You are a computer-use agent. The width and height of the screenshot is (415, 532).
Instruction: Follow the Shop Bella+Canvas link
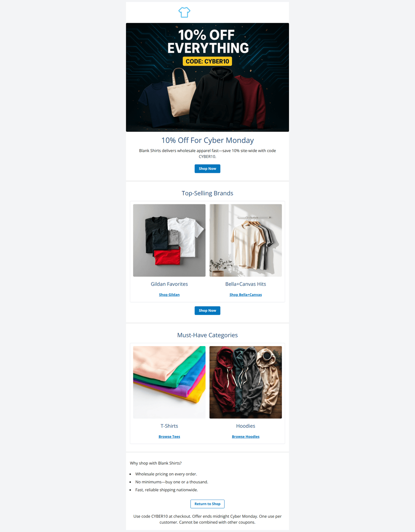(x=246, y=295)
